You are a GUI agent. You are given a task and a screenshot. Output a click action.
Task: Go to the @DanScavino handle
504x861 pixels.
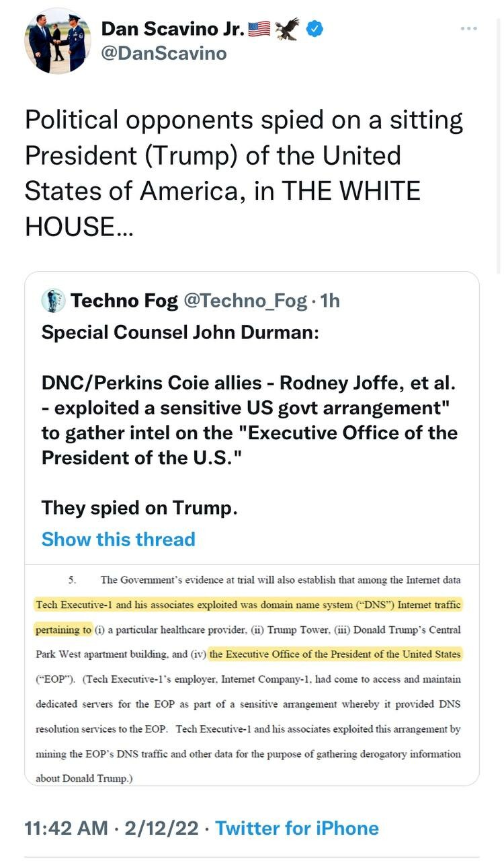pos(164,53)
